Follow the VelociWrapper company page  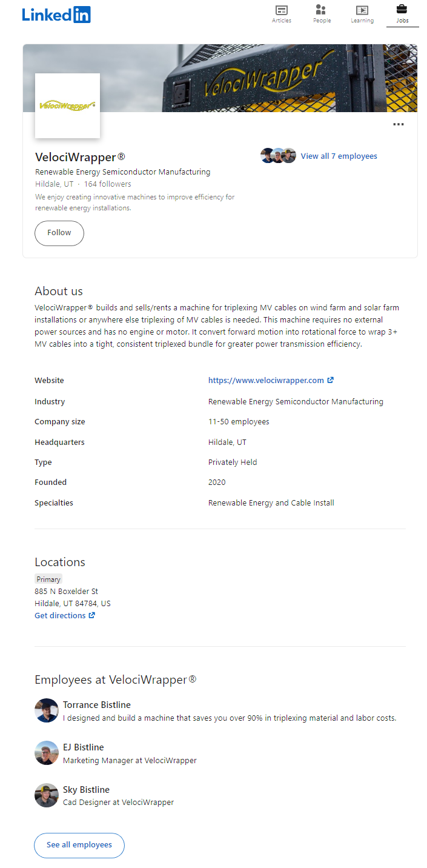[x=59, y=233]
